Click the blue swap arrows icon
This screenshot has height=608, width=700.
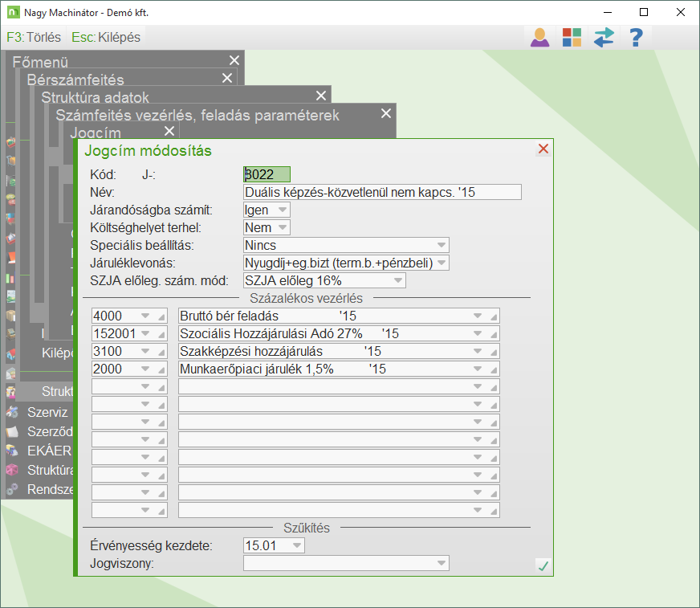pyautogui.click(x=604, y=37)
